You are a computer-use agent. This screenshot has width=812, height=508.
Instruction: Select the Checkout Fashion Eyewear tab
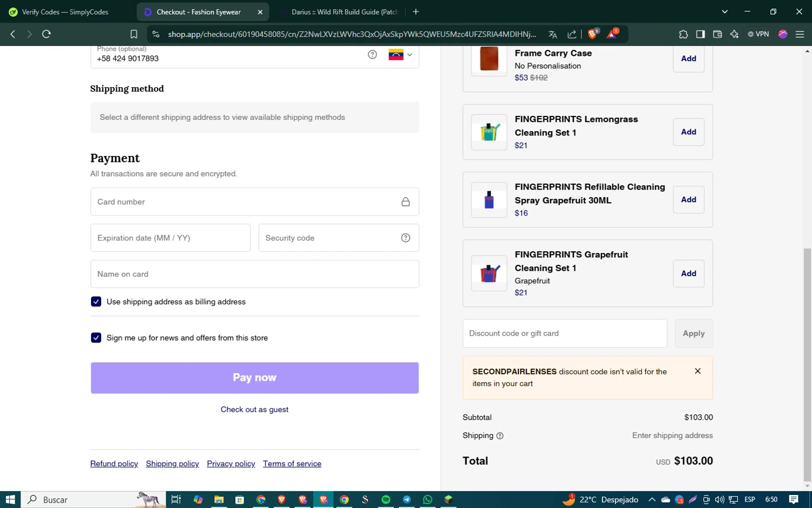pyautogui.click(x=198, y=12)
